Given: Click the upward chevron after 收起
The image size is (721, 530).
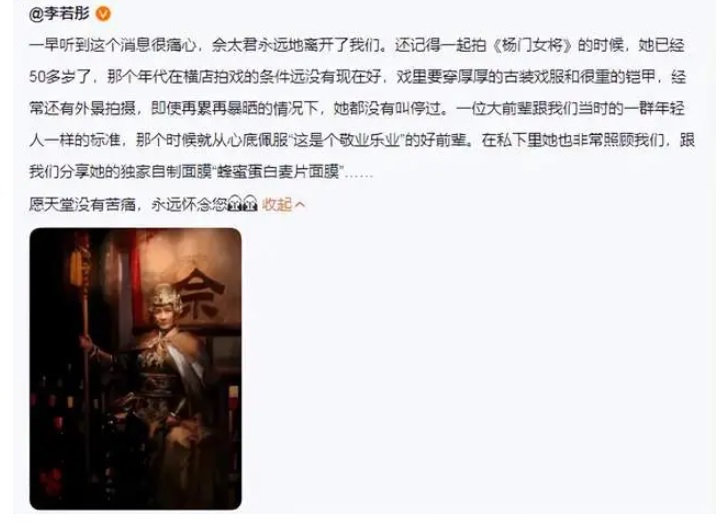Looking at the screenshot, I should pos(300,205).
